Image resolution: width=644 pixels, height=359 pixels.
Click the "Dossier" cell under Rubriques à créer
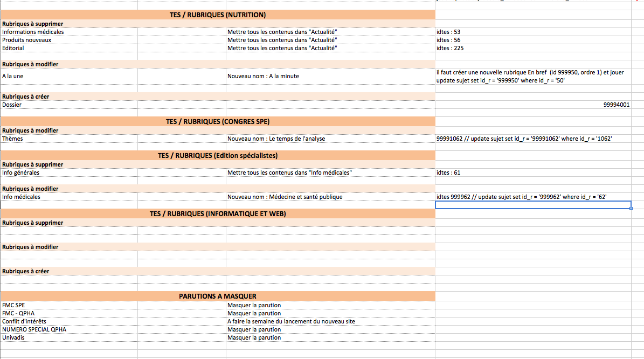(12, 105)
